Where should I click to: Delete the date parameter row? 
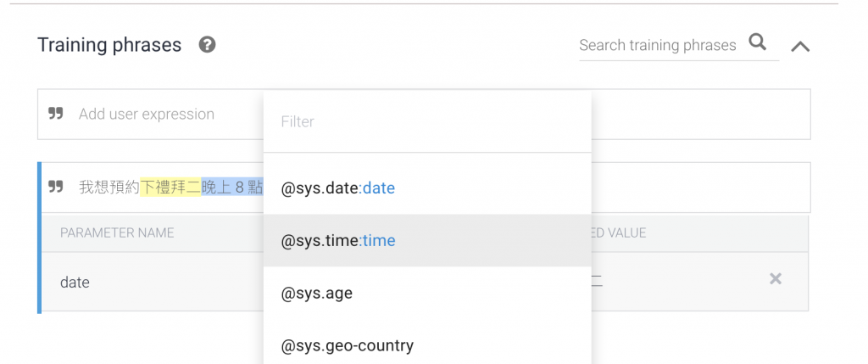pos(775,279)
